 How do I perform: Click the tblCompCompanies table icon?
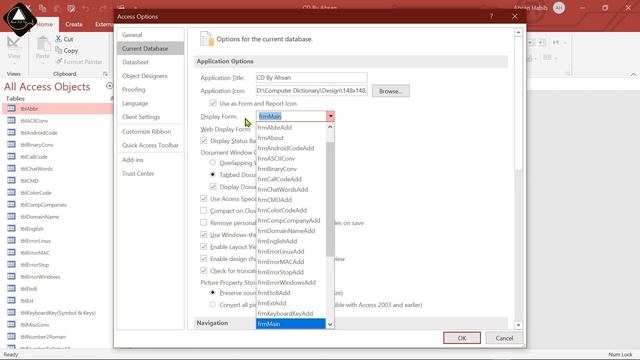click(x=11, y=204)
